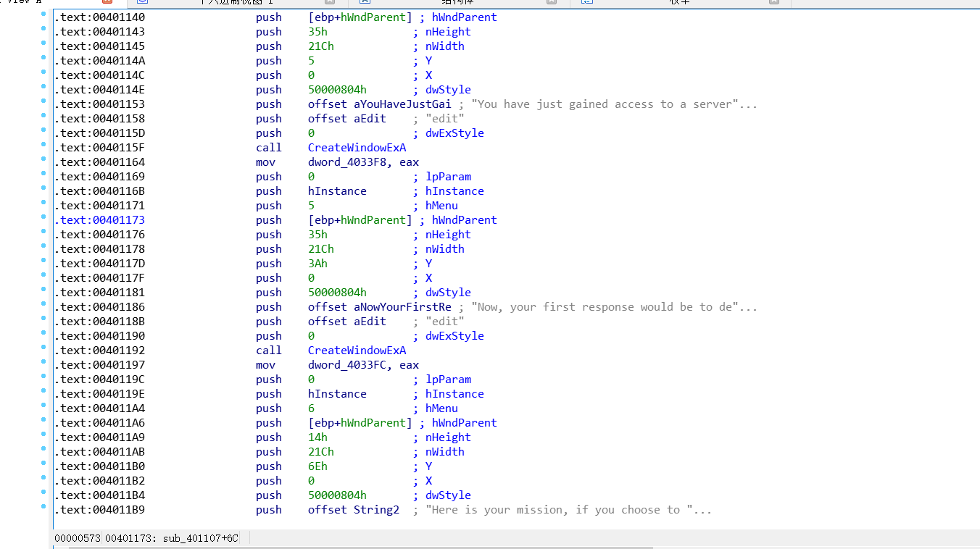The height and width of the screenshot is (549, 980).
Task: Click CreateWindowExA call at 00401192
Action: click(x=357, y=351)
